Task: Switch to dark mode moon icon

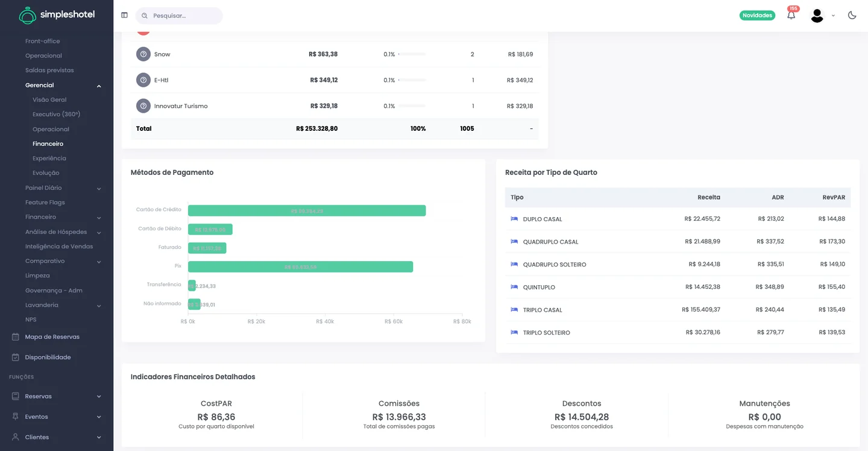Action: [x=852, y=15]
